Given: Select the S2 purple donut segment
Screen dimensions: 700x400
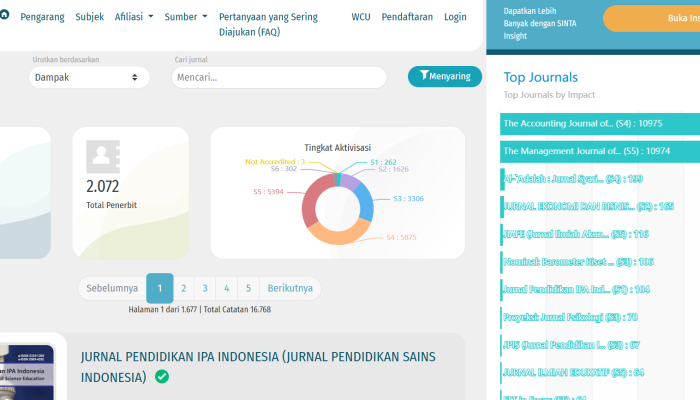Looking at the screenshot, I should pyautogui.click(x=350, y=182).
